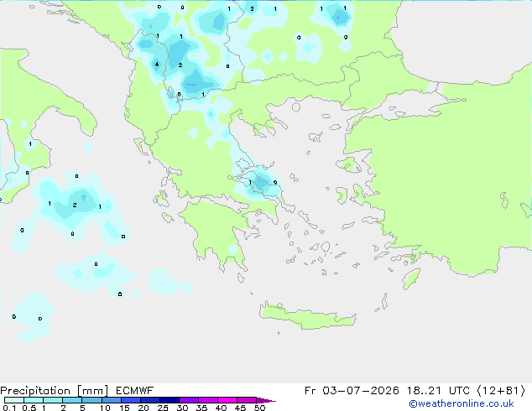Select the 0.1 to 0.5 mm legend swatch
This screenshot has width=532, height=411.
(x=14, y=400)
